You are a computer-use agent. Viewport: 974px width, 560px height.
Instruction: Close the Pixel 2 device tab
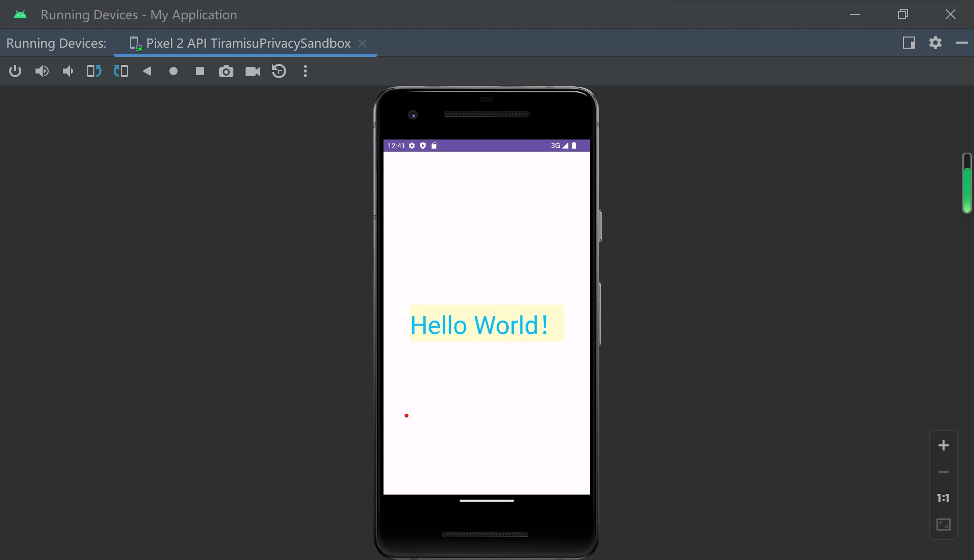coord(362,44)
